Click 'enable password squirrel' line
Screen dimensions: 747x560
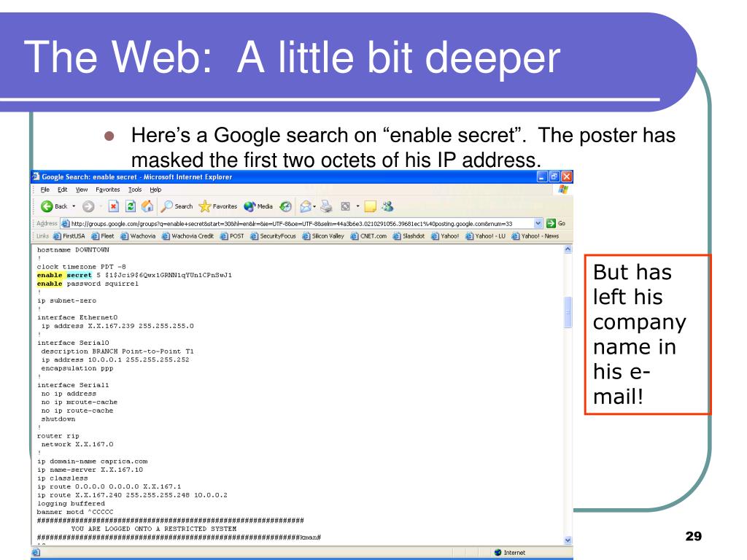coord(88,284)
